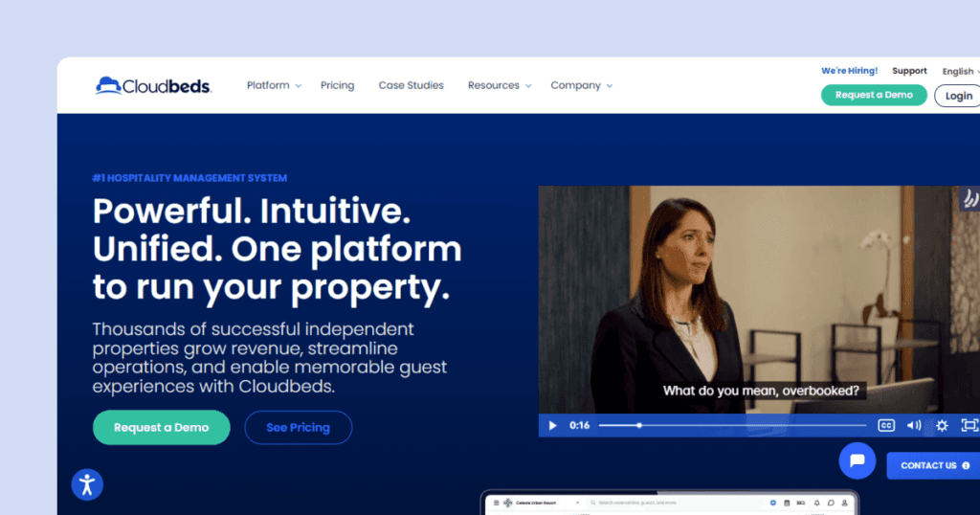Click hero Request a Demo button

pos(161,428)
